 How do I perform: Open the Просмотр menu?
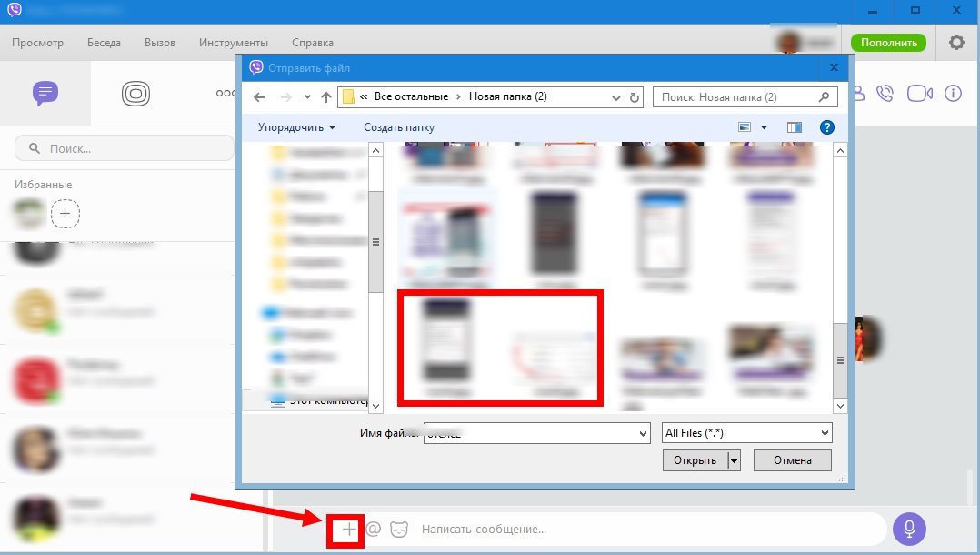click(x=37, y=43)
